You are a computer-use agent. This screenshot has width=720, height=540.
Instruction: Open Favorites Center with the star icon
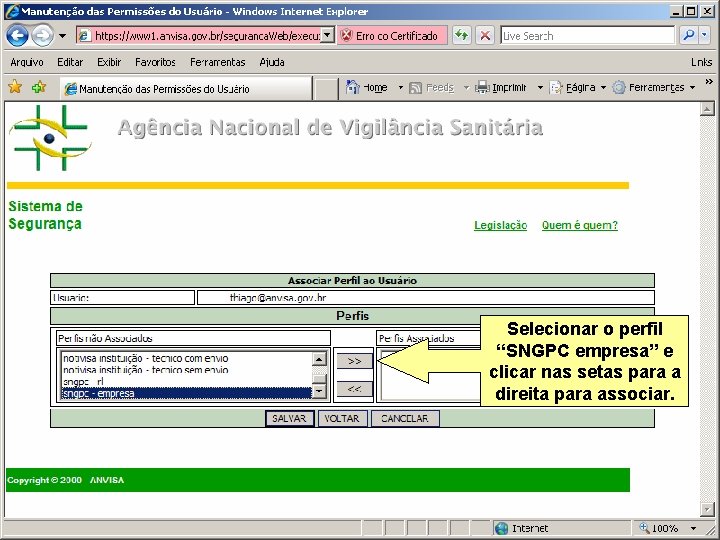point(15,86)
